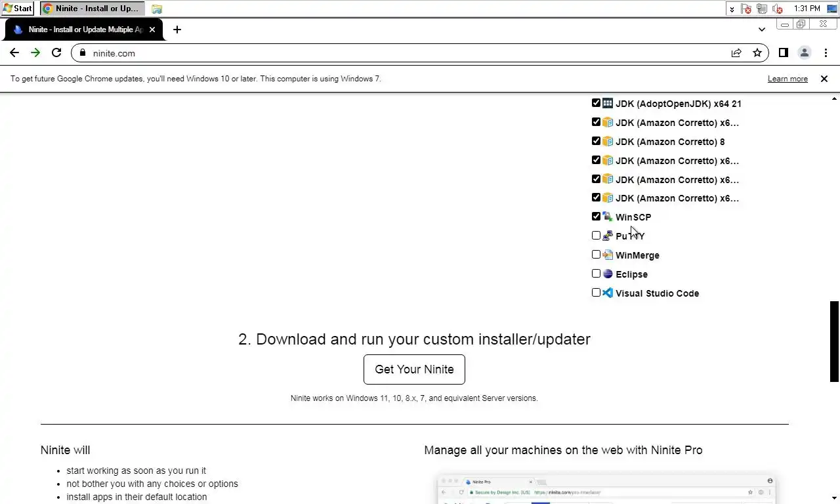Viewport: 840px width, 504px height.
Task: Click the Amazon Corretto 8 box icon
Action: (x=608, y=141)
